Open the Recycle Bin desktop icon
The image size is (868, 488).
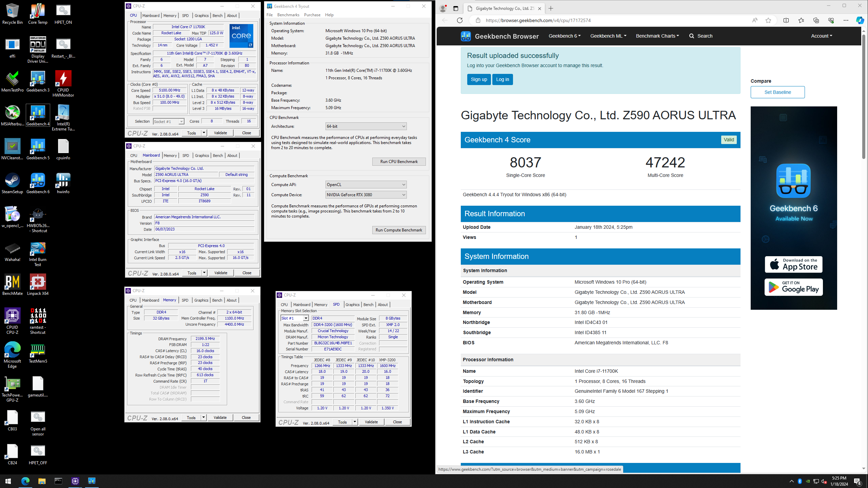(13, 14)
